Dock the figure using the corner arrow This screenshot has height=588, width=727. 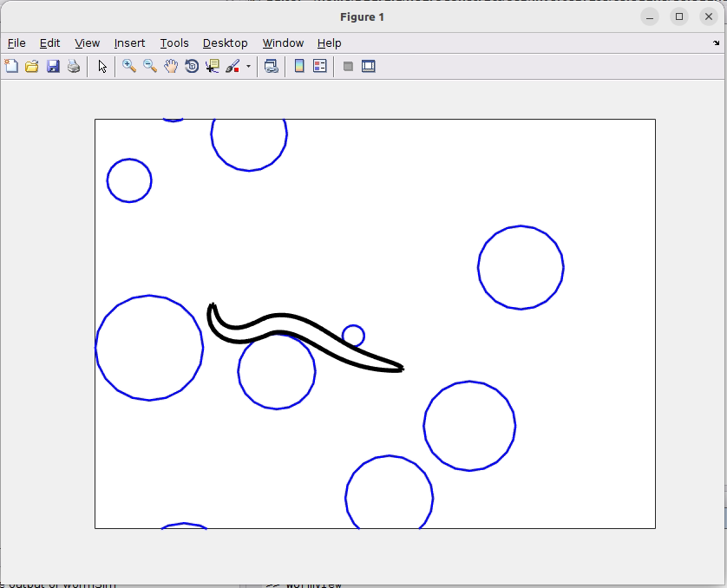(x=716, y=43)
